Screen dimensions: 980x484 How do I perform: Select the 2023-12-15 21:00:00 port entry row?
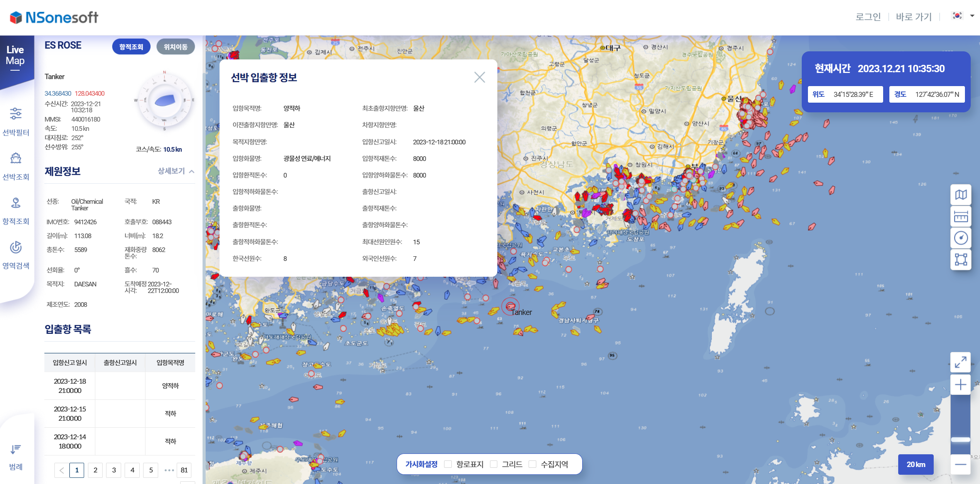click(x=120, y=413)
